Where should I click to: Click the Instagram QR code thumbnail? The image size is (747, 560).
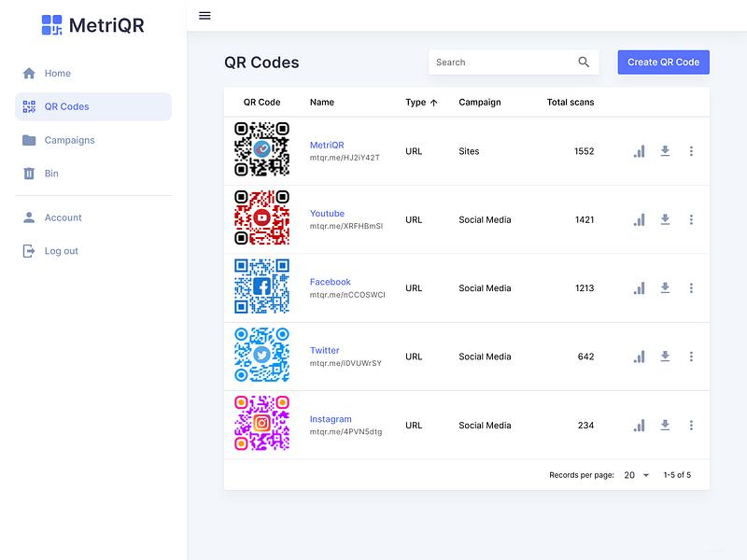pos(261,423)
